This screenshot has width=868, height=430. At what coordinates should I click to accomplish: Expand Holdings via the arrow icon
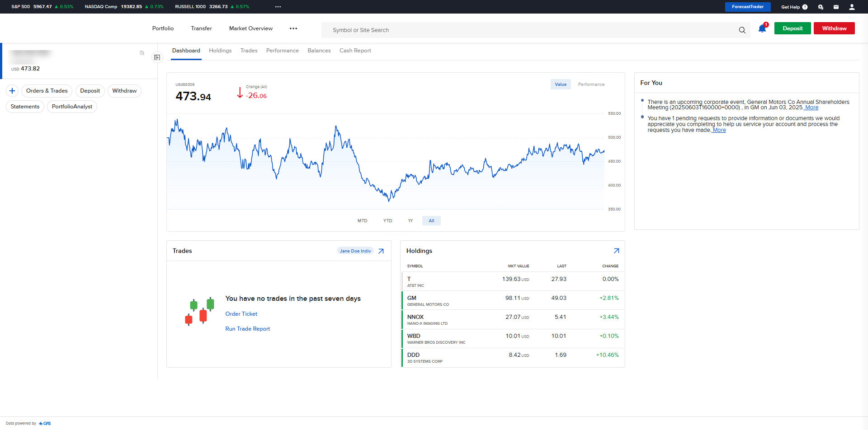pyautogui.click(x=617, y=251)
